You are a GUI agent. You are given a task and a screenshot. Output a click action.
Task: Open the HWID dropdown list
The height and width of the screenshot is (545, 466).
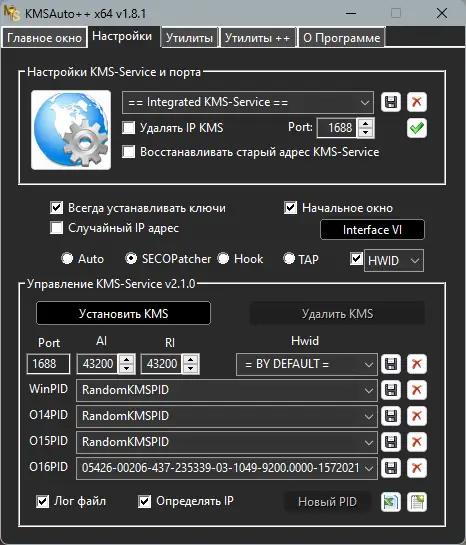tap(415, 261)
